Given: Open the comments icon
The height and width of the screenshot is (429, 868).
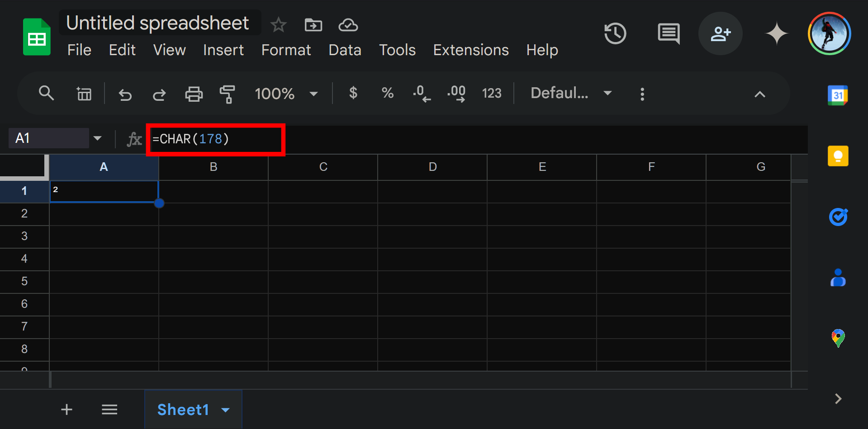Looking at the screenshot, I should tap(668, 33).
